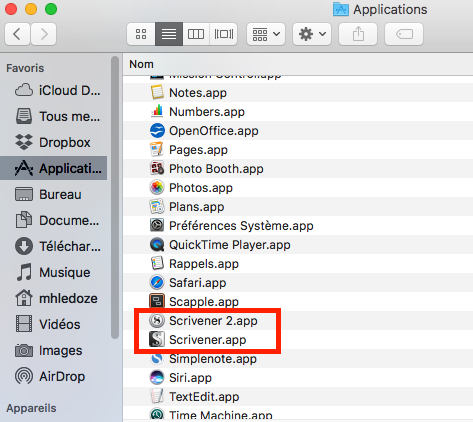Switch to column view
Screen dimensions: 473x422
tap(196, 34)
